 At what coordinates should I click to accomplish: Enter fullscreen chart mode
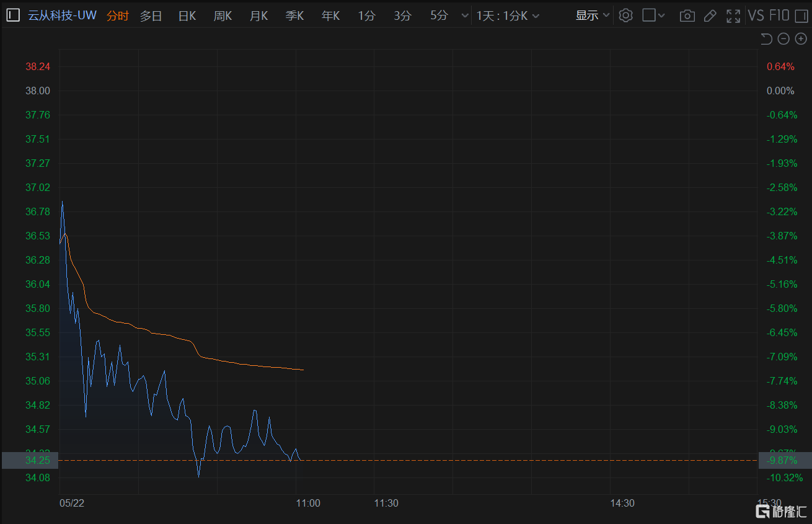[733, 16]
